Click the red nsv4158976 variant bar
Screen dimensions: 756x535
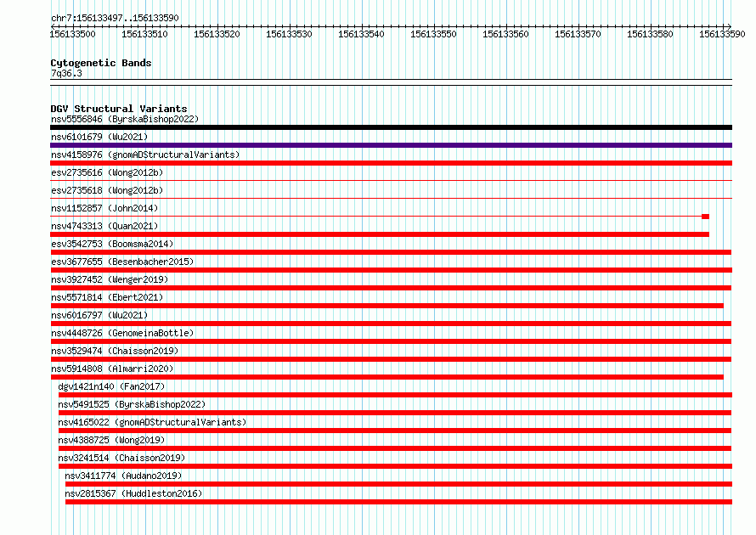point(391,163)
